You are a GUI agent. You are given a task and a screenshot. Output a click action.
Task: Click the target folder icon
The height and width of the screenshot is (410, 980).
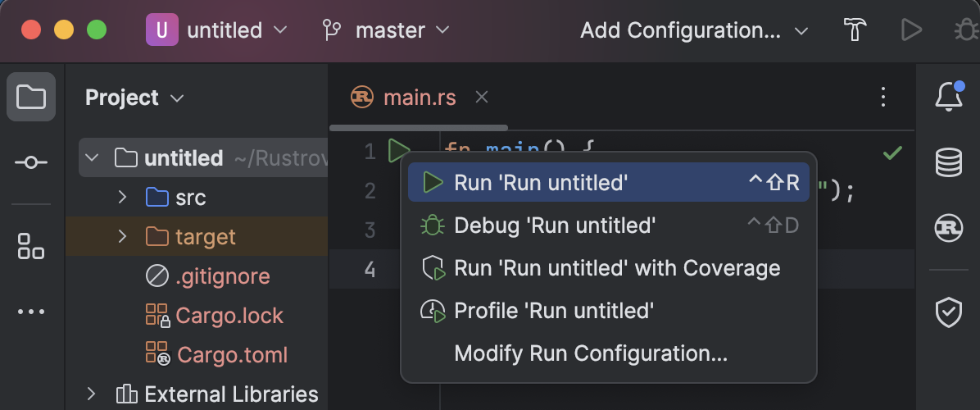157,237
